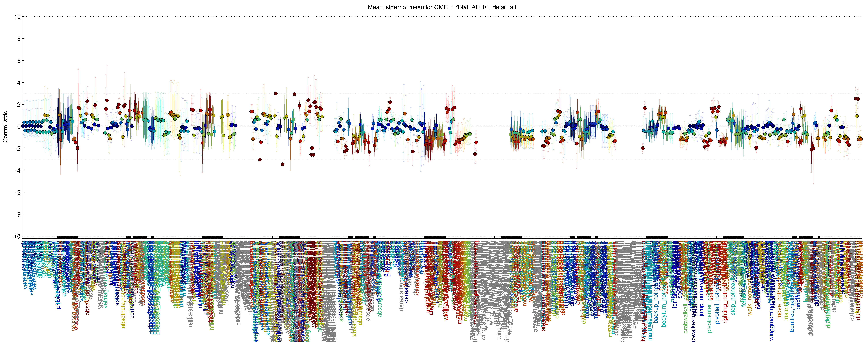Click the orange 'walk_notnear' x-axis label
The height and width of the screenshot is (342, 868).
pos(750,297)
